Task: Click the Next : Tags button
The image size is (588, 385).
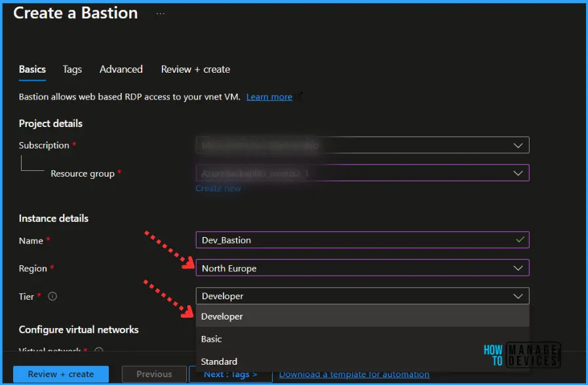Action: [230, 375]
